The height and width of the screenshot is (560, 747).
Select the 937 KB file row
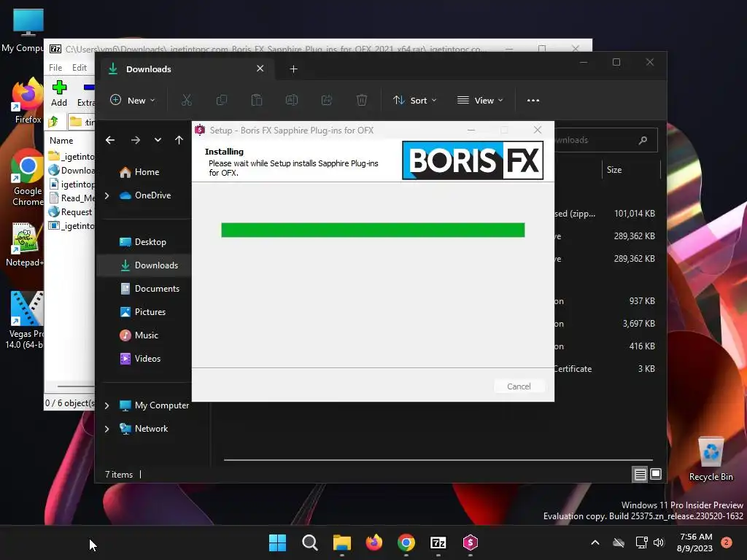[605, 301]
